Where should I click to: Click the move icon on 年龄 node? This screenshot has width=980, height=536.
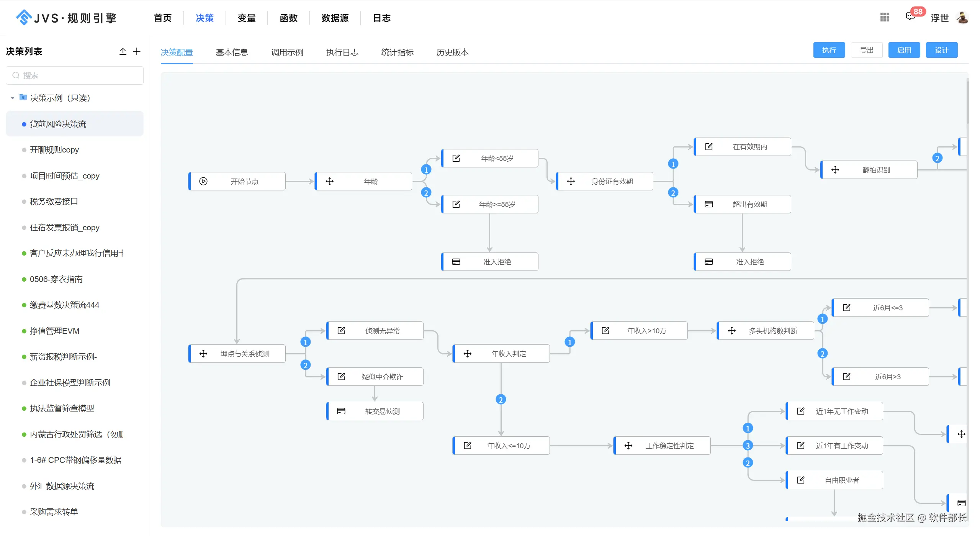tap(330, 181)
